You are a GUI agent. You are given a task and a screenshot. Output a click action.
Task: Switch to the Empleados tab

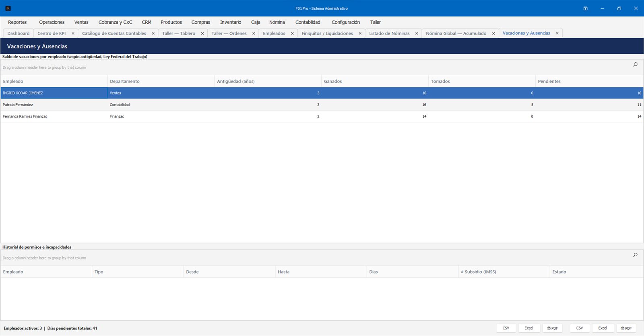coord(274,33)
